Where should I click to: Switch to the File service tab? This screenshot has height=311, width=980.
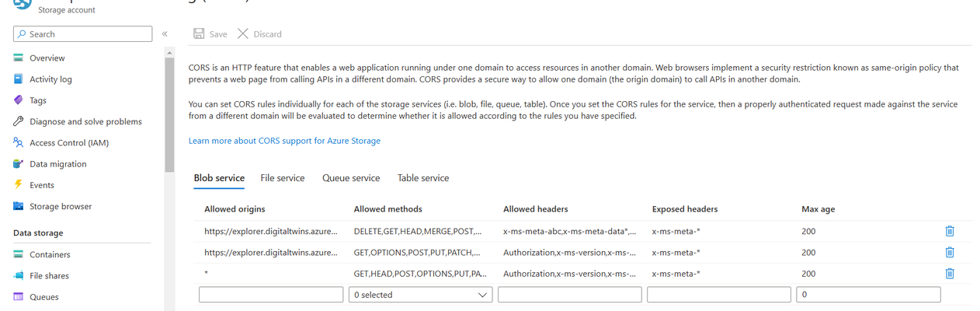283,178
